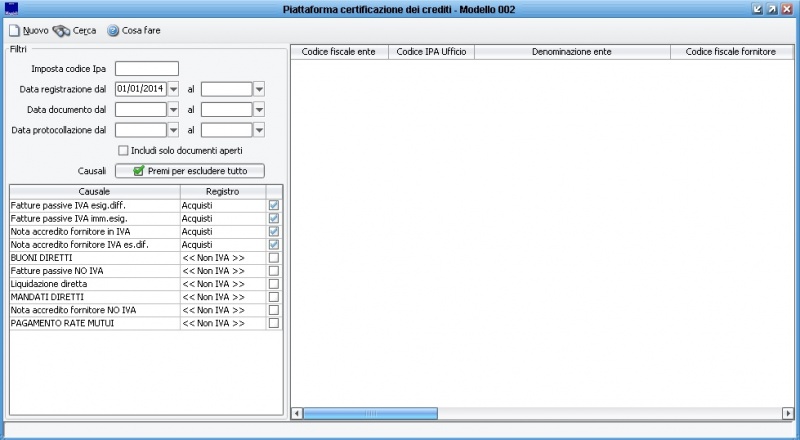
Task: Select Nota accredito fornitore NO IVA row text
Action: (73, 310)
